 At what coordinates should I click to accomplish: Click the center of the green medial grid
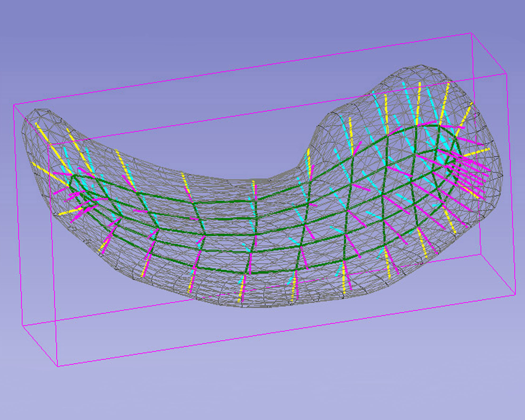pyautogui.click(x=255, y=234)
